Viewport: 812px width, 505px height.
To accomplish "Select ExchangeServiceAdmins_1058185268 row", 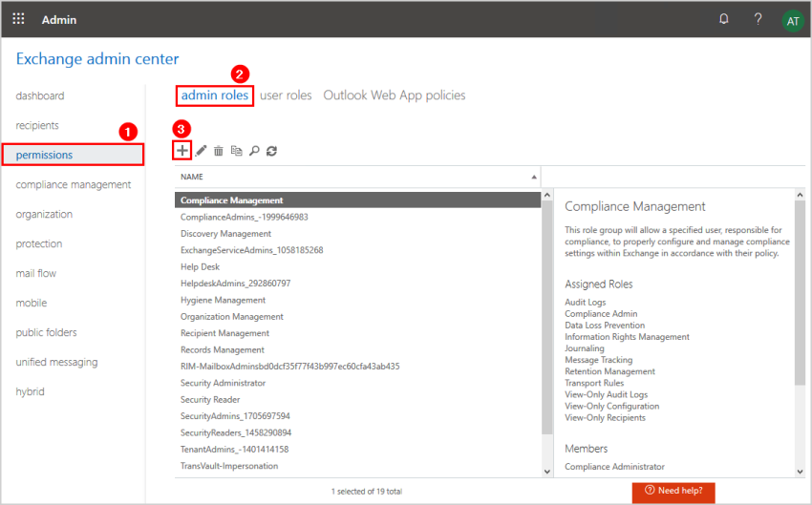I will tap(357, 250).
